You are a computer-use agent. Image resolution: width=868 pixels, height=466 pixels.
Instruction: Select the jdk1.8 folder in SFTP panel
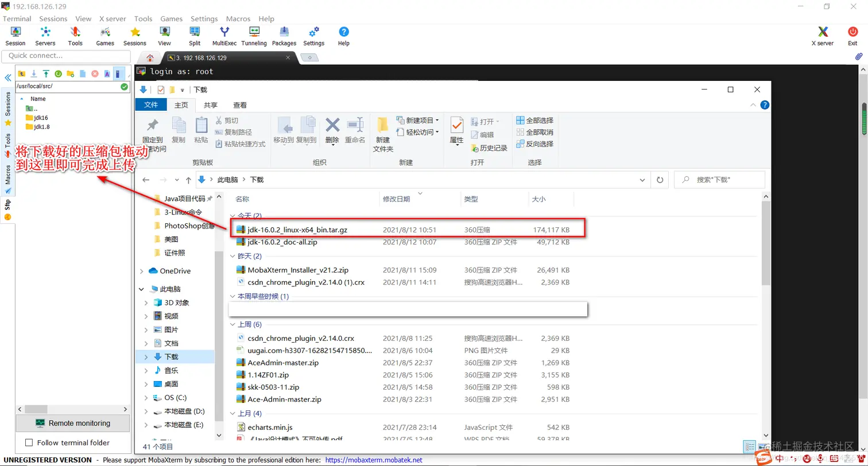(x=37, y=127)
